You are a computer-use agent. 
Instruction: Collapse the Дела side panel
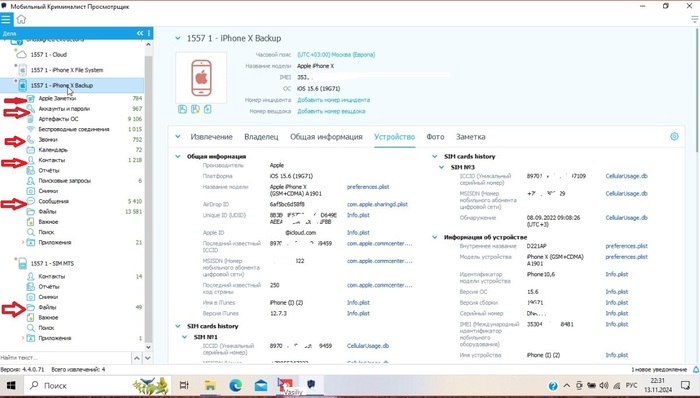pos(140,33)
